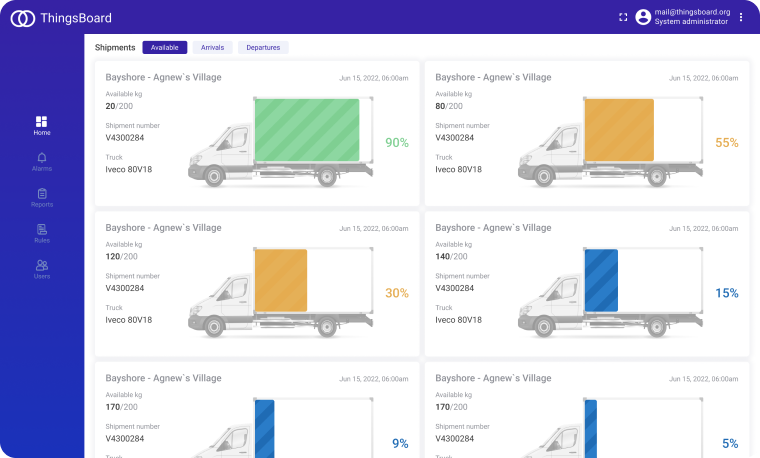Click the green cargo fill of 90% truck
760x458 pixels.
coord(307,130)
